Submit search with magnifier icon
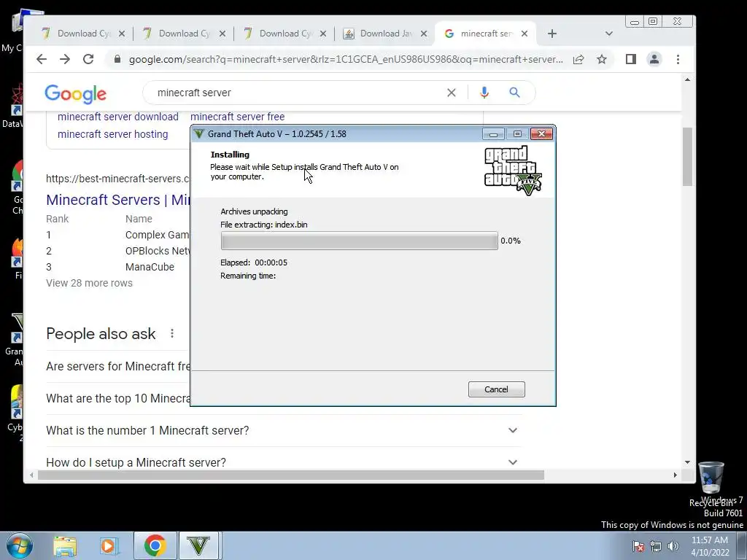747x560 pixels. (514, 93)
